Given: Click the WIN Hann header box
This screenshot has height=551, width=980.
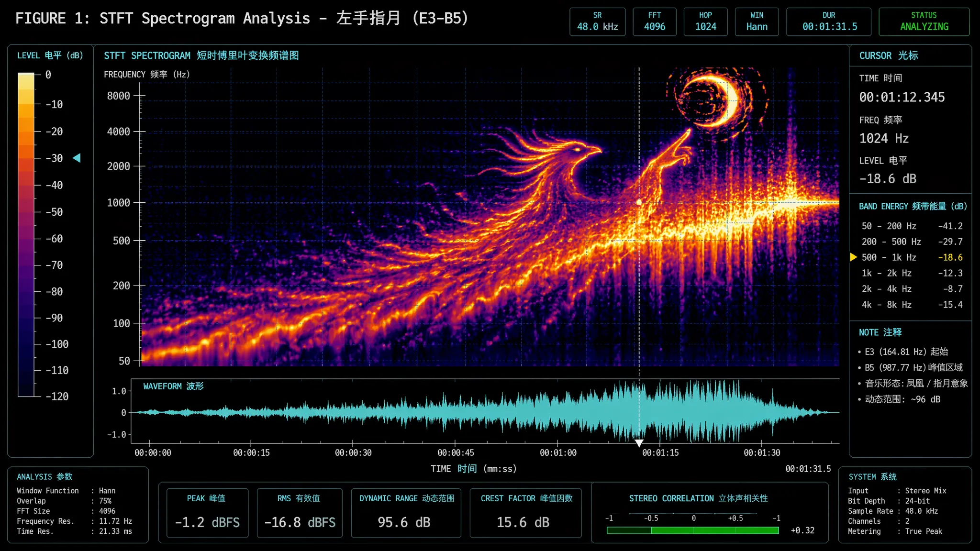Looking at the screenshot, I should coord(757,22).
